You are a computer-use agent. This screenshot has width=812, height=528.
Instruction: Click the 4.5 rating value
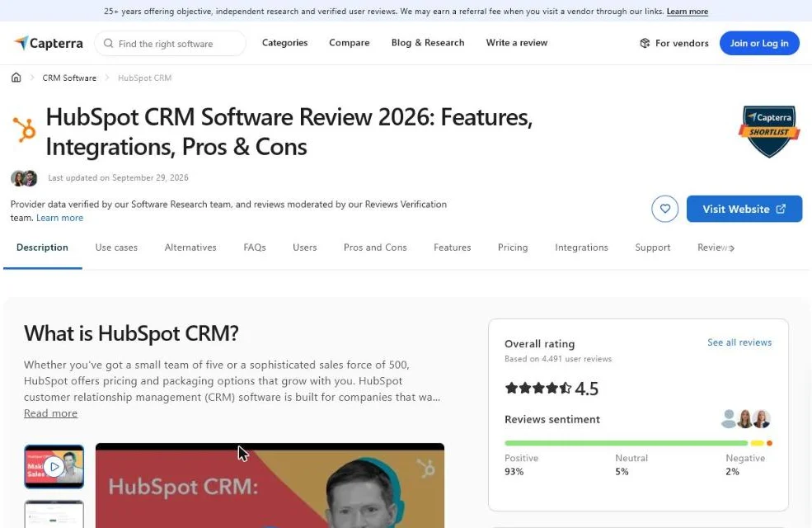(586, 389)
